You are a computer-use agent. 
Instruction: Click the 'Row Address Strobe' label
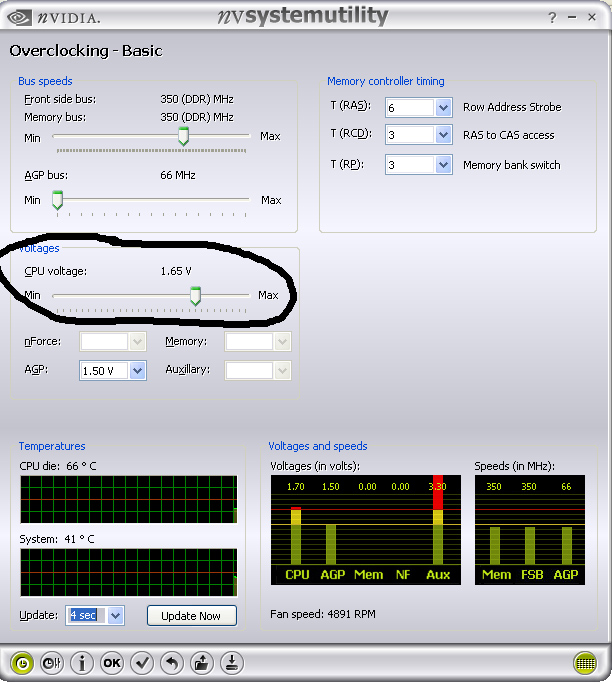pyautogui.click(x=512, y=107)
